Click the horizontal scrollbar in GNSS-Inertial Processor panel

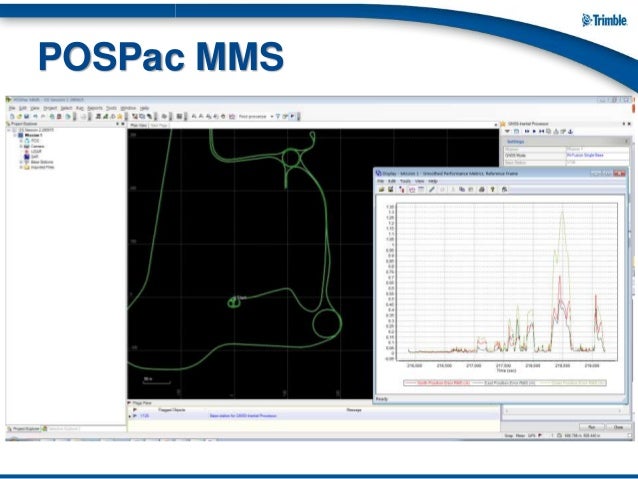coord(563,411)
